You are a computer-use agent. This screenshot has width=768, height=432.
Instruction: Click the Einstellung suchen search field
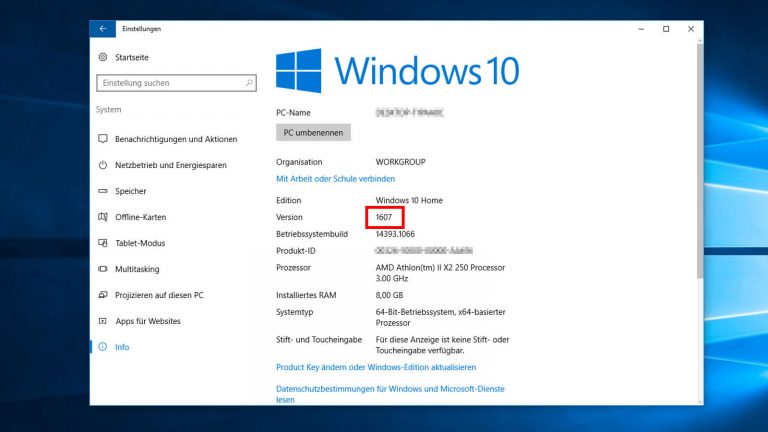(168, 83)
